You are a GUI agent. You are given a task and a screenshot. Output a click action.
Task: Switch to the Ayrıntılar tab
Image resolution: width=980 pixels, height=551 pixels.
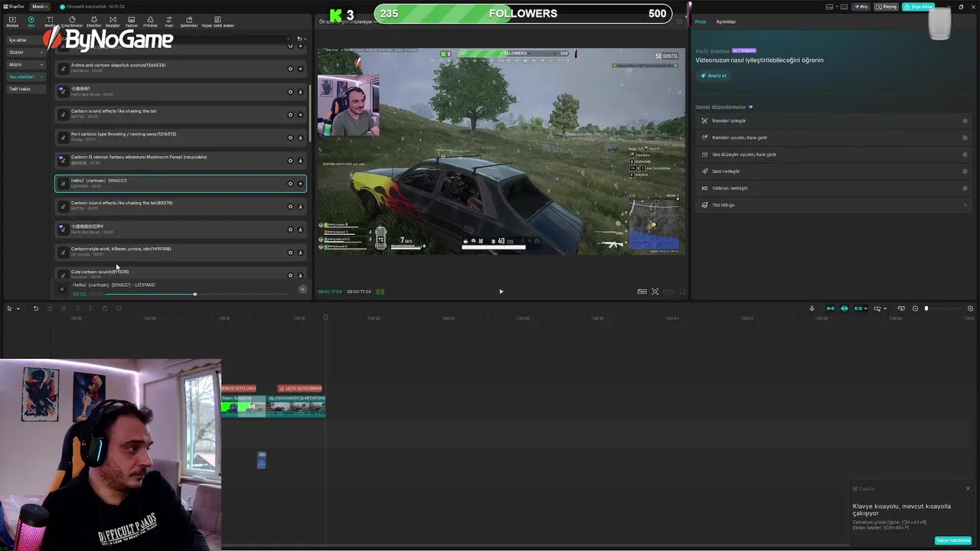coord(726,21)
